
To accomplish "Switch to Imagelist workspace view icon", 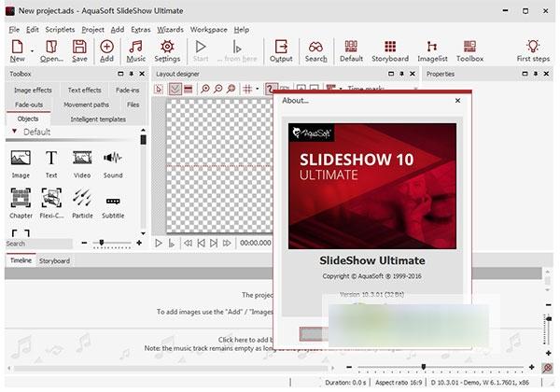I will tap(432, 47).
